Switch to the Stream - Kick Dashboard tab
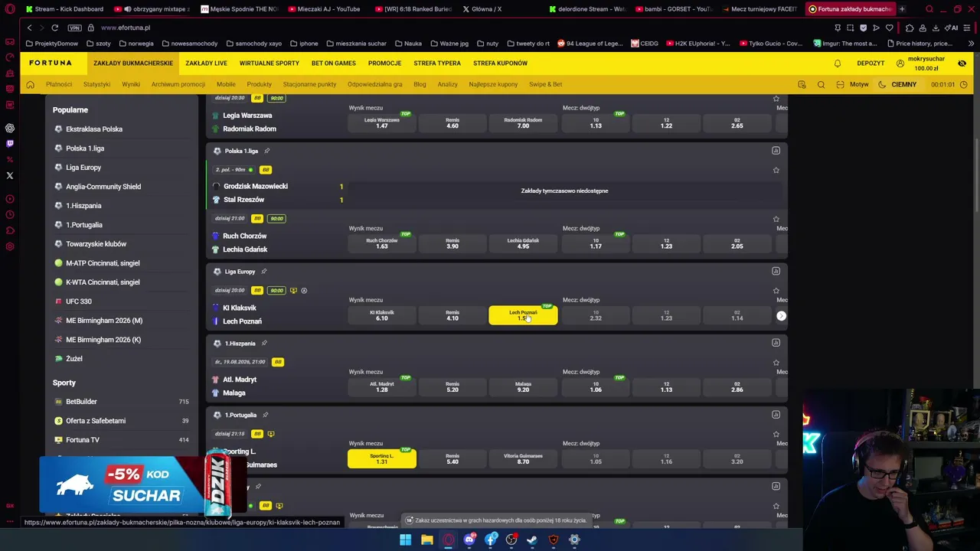The image size is (980, 551). click(x=64, y=9)
